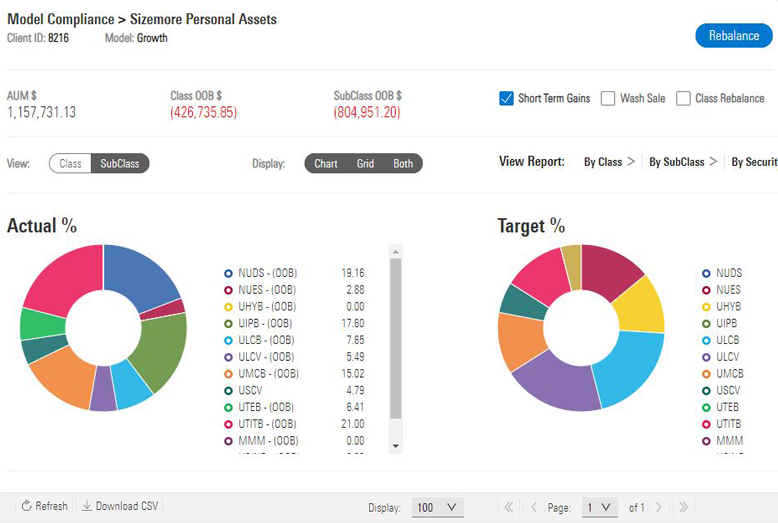The width and height of the screenshot is (778, 523).
Task: Click the UTEB legend marker in the Actual list
Action: 228,407
